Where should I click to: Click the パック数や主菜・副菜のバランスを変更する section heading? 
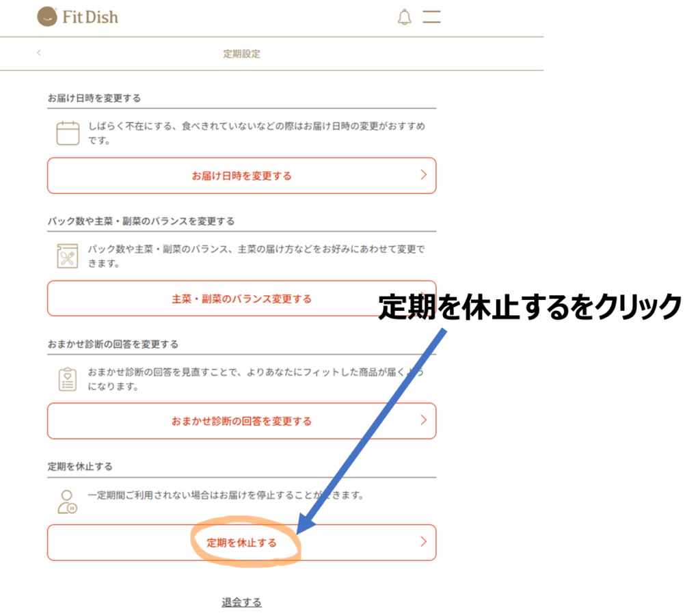[141, 221]
